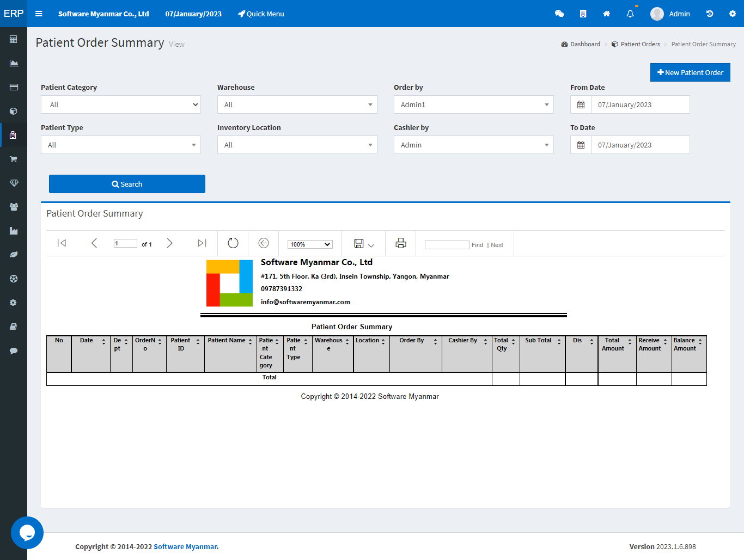
Task: Open Cashier by dropdown showing Admin
Action: tap(474, 145)
